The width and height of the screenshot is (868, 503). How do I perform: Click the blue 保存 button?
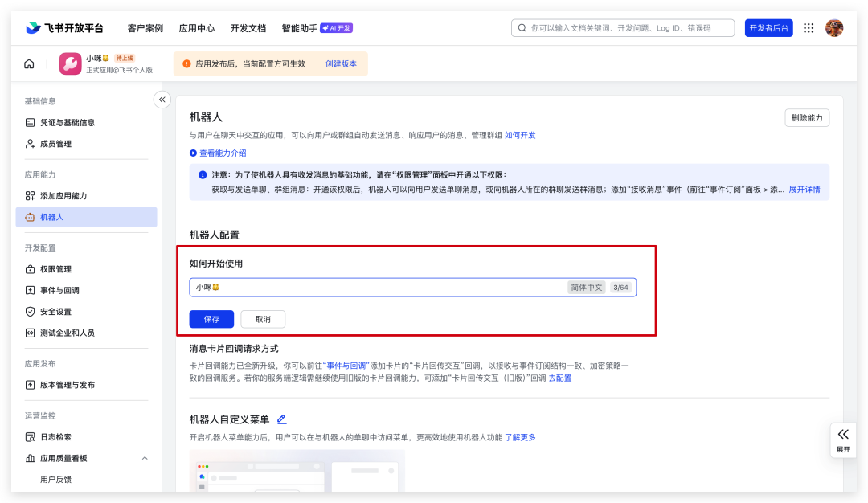211,319
